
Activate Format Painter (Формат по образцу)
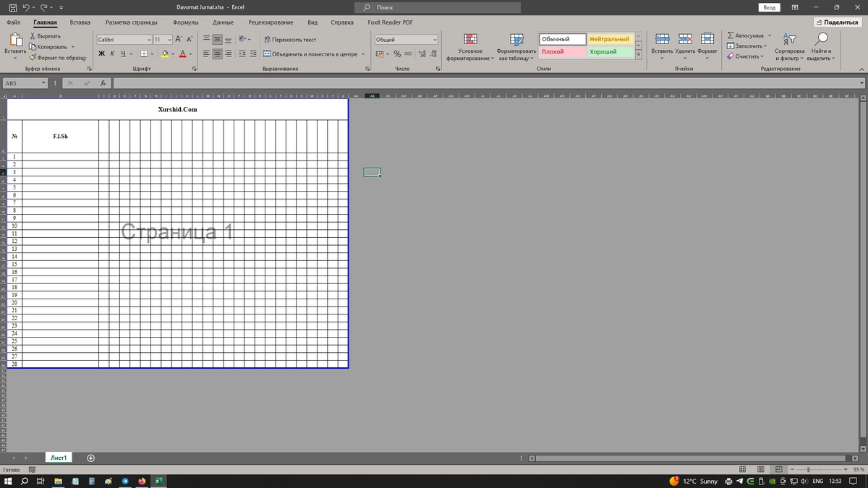(x=57, y=57)
